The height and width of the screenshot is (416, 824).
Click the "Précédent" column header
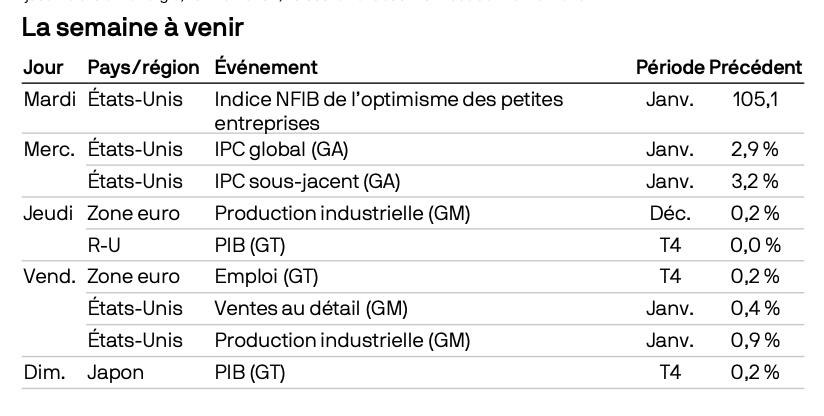[x=755, y=67]
